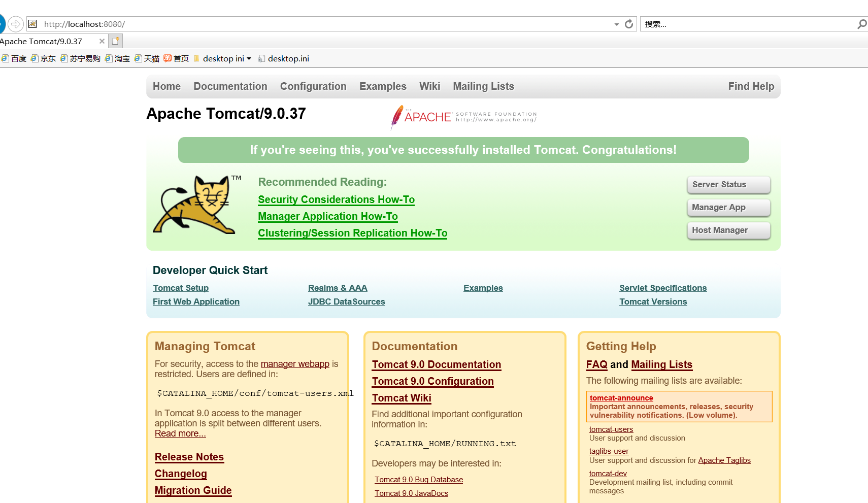Open Mailing Lists in navigation bar
868x503 pixels.
click(484, 86)
